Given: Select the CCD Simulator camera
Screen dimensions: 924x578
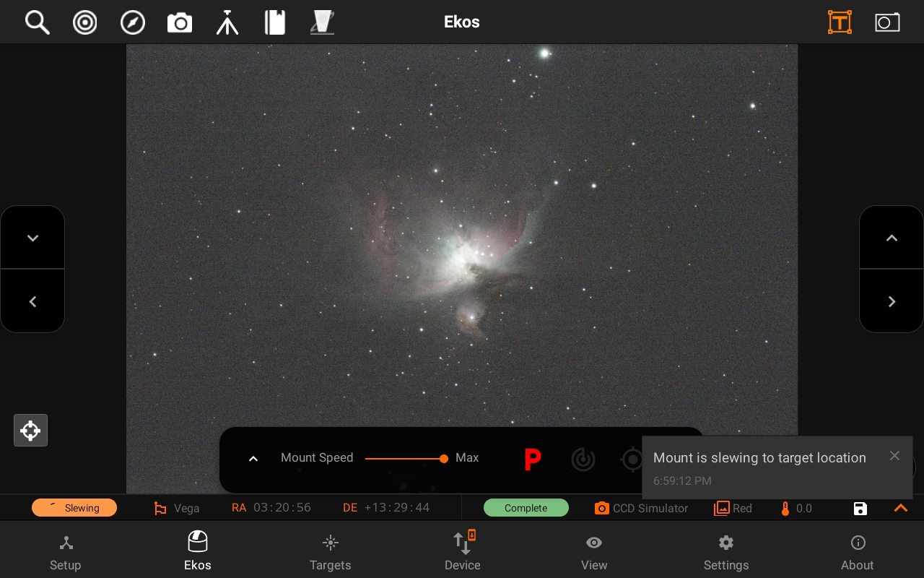Looking at the screenshot, I should pos(641,508).
